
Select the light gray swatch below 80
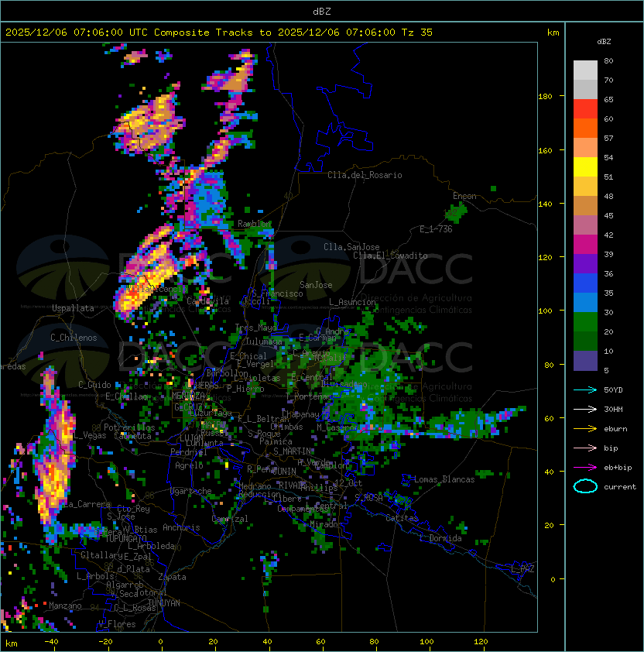pos(585,70)
